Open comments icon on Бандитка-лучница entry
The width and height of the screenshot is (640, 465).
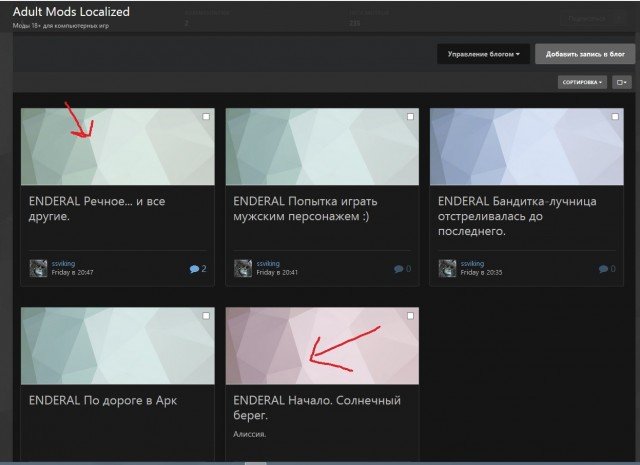(606, 269)
